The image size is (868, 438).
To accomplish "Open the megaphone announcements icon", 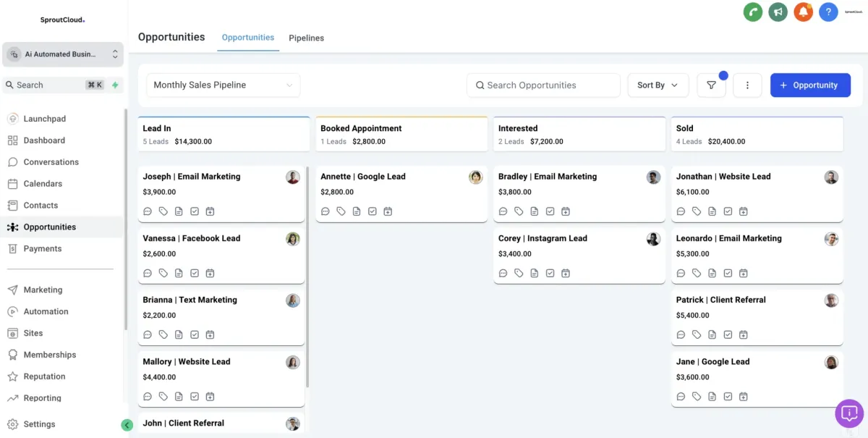I will (x=778, y=12).
